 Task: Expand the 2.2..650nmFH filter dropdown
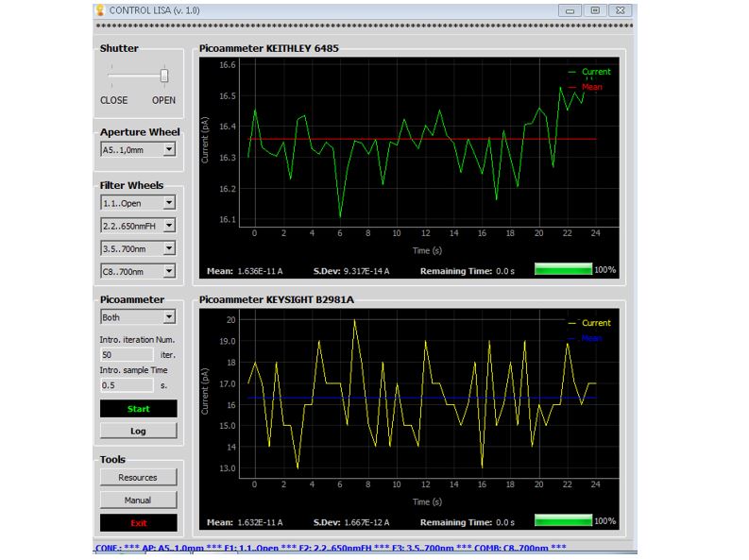tap(138, 226)
